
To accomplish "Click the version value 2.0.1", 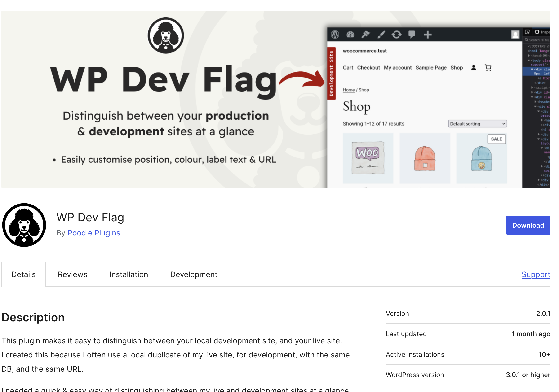I will [543, 314].
